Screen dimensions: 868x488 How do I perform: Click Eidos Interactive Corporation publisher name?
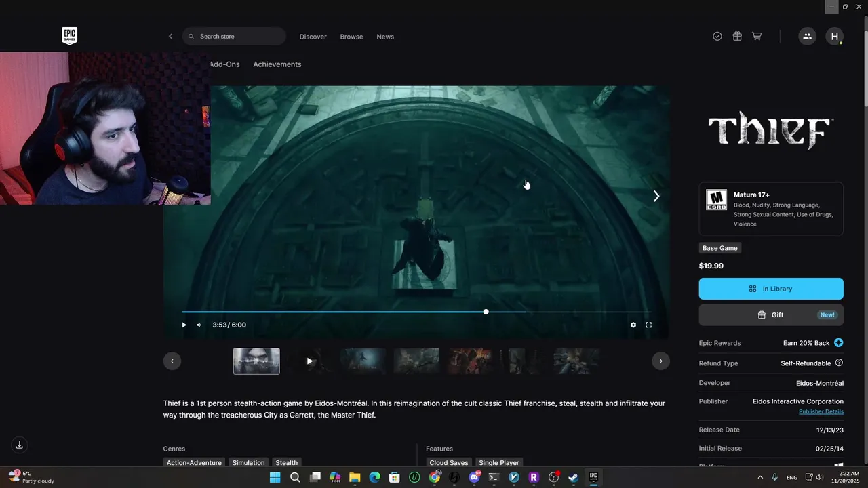tap(798, 401)
